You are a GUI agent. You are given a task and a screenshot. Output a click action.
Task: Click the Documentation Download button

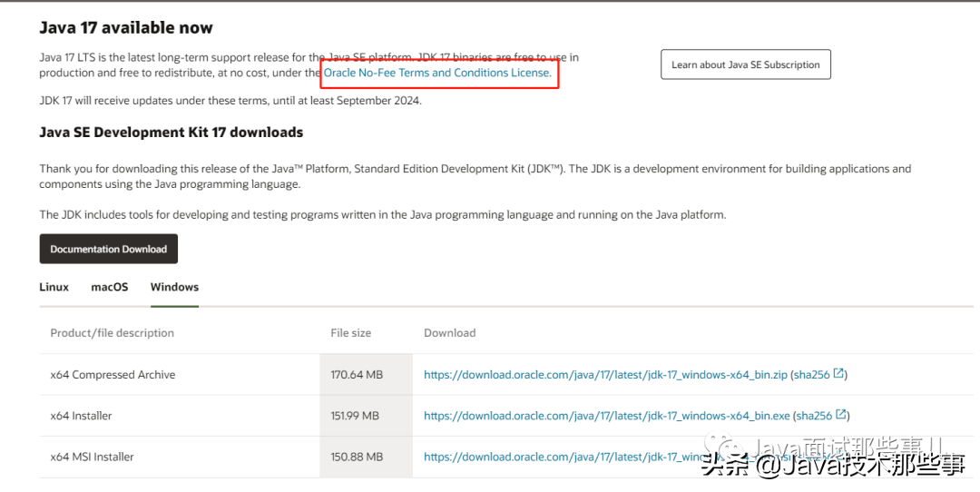(x=109, y=249)
